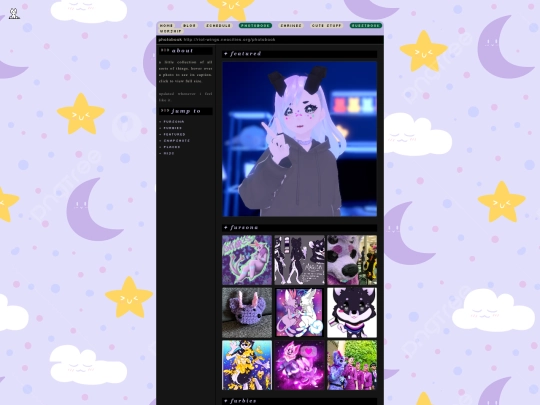Open the character reference sheet thumbnail
The width and height of the screenshot is (540, 405).
point(299,260)
